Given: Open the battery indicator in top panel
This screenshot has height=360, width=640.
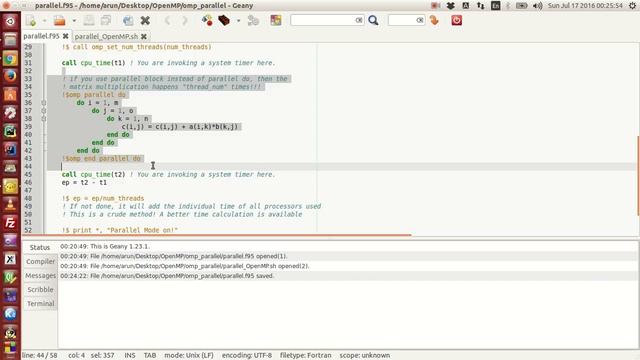Looking at the screenshot, I should tap(522, 6).
